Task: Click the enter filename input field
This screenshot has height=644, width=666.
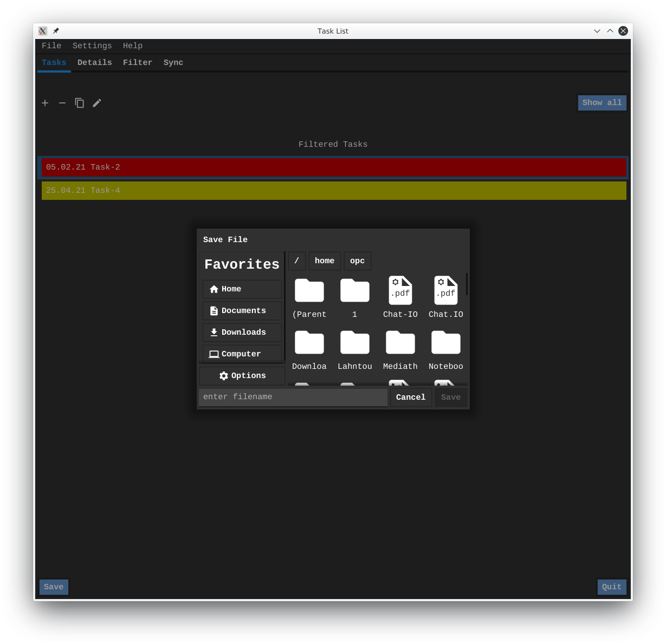Action: (293, 397)
